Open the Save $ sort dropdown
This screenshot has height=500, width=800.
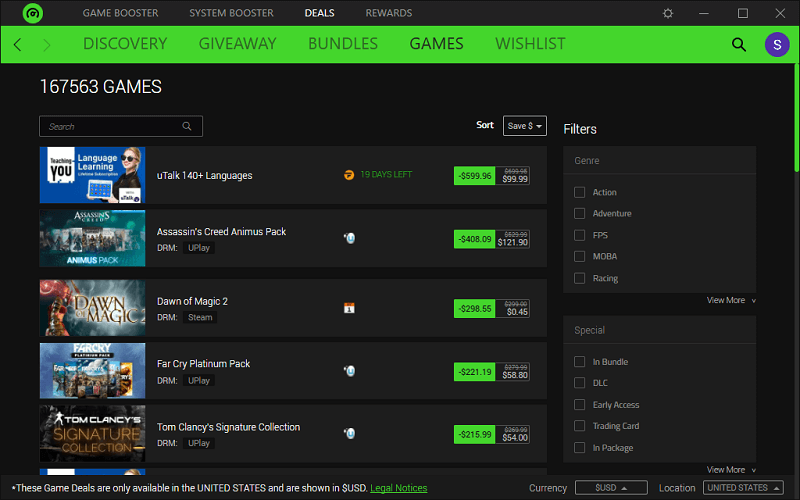click(524, 126)
